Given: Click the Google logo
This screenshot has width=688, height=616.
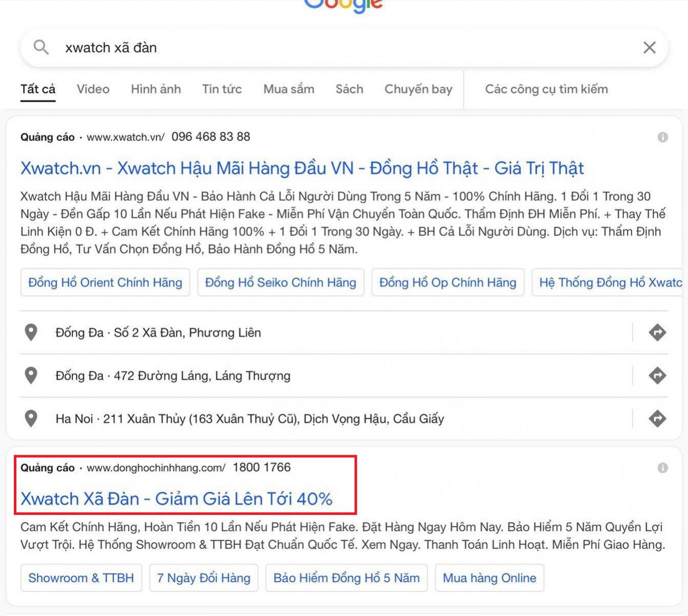Looking at the screenshot, I should (x=344, y=6).
